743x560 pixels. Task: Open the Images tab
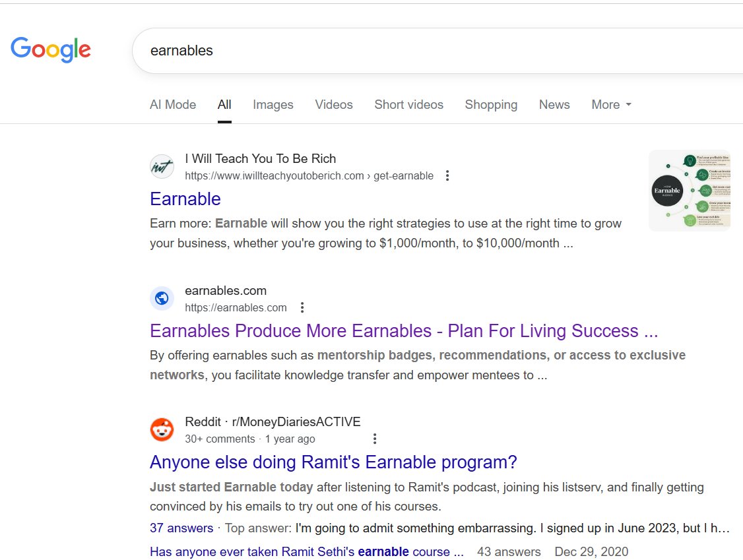tap(273, 105)
